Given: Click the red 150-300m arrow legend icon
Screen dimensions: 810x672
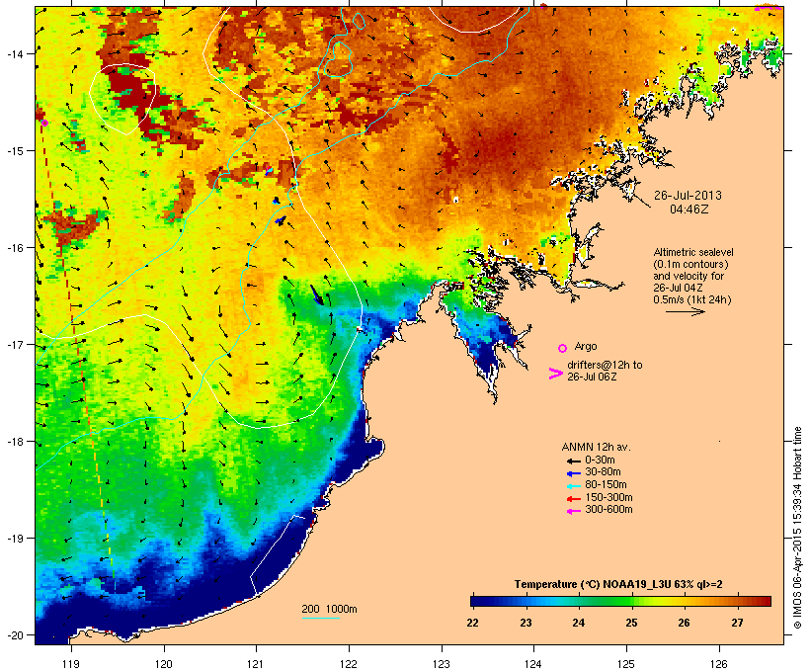Looking at the screenshot, I should tap(573, 498).
